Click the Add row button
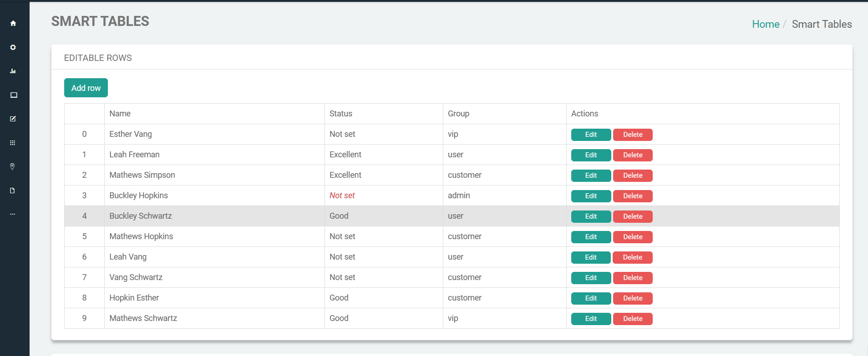The width and height of the screenshot is (868, 356). (x=86, y=88)
